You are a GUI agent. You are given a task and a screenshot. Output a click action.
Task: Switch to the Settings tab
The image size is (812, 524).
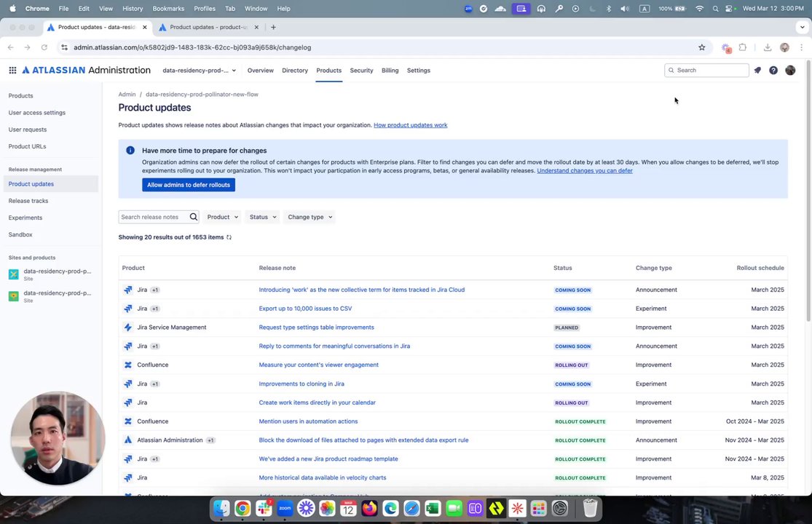click(419, 71)
